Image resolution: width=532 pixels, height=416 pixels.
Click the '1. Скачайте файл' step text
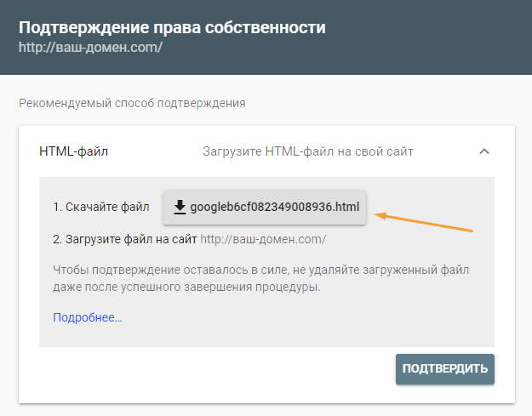[x=101, y=207]
